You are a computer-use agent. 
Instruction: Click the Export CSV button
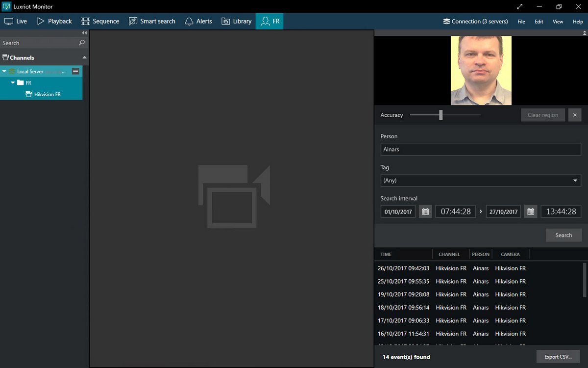click(x=558, y=357)
